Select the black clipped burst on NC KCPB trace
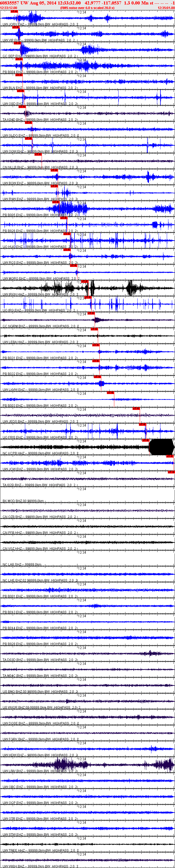The image size is (175, 868). click(x=161, y=447)
